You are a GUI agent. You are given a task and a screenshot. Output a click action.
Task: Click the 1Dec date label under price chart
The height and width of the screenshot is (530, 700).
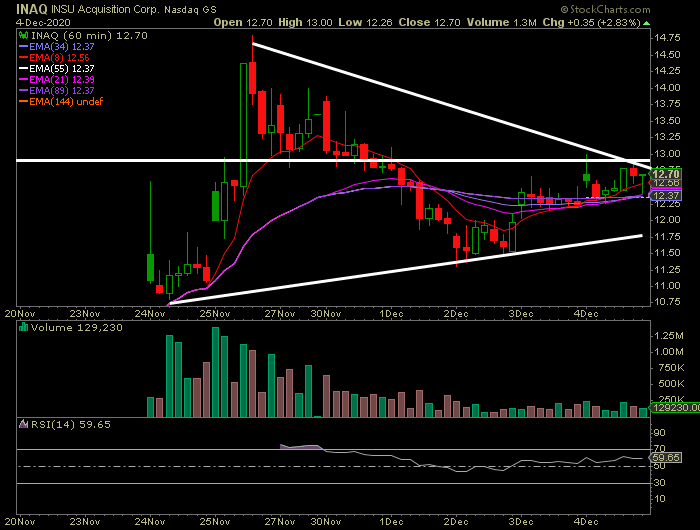392,314
